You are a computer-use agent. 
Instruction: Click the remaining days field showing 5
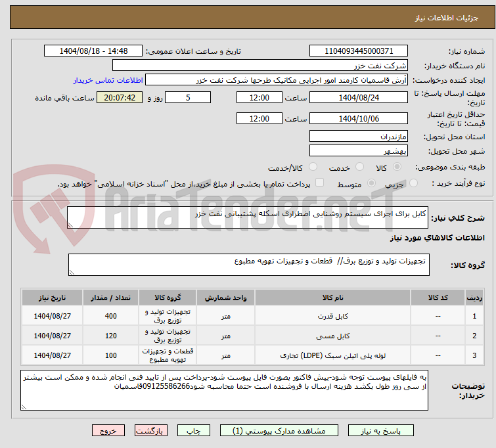(x=188, y=97)
